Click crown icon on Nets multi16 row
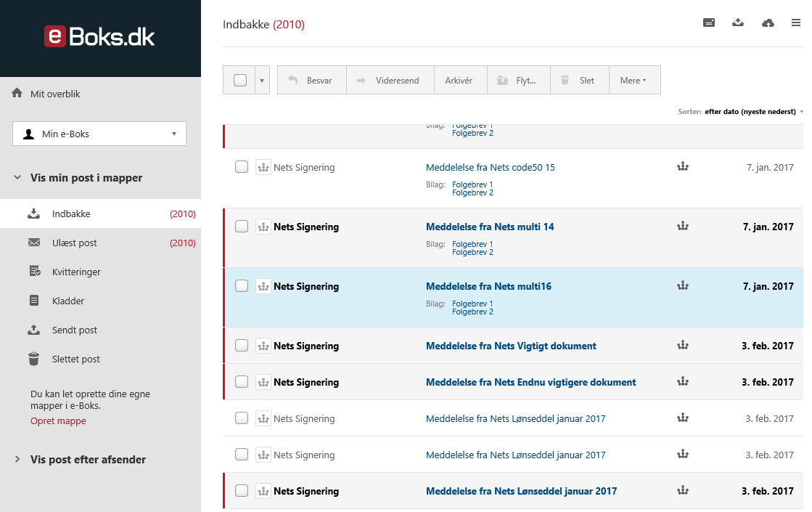The height and width of the screenshot is (512, 812). click(x=683, y=285)
